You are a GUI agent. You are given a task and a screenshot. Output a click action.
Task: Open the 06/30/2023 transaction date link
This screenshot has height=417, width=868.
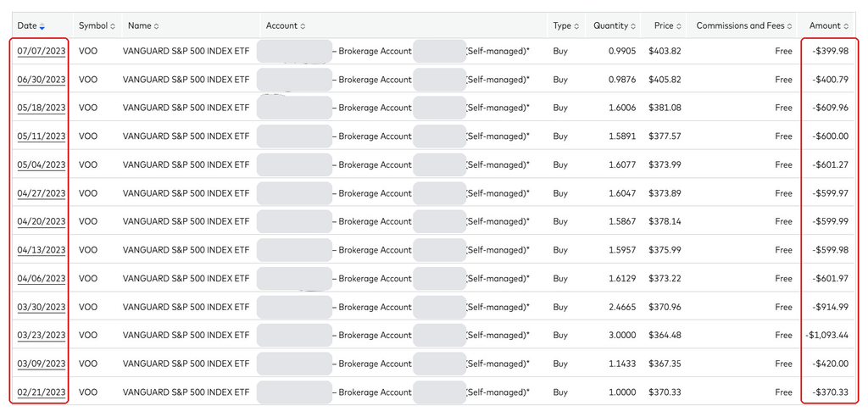(42, 80)
